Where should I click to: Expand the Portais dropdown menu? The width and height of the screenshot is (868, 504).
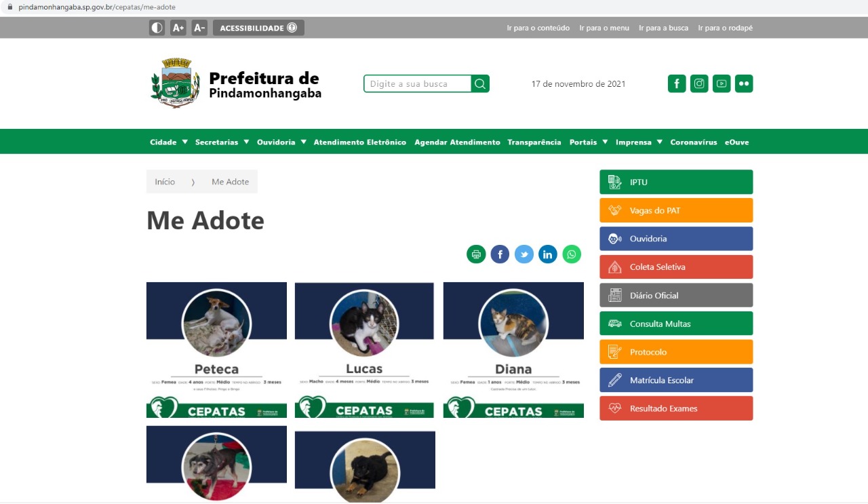589,142
